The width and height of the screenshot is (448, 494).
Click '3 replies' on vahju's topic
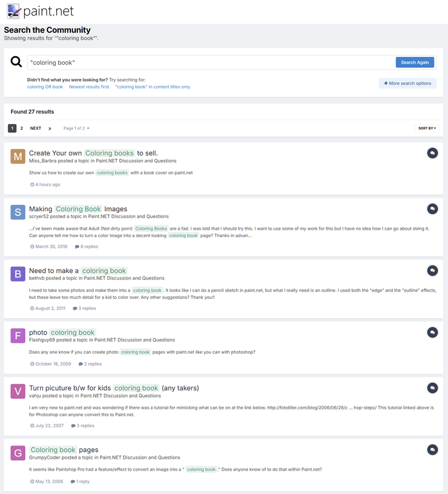83,425
